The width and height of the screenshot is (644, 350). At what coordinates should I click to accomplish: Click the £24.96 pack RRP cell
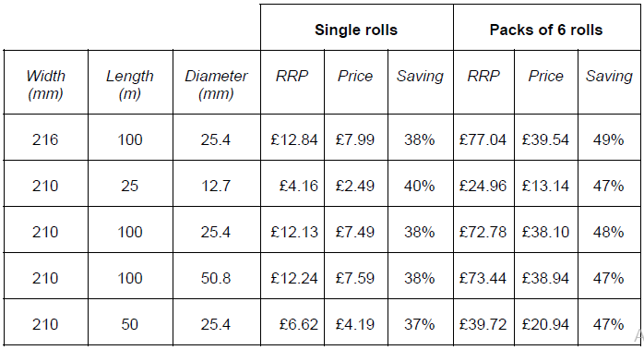[483, 184]
